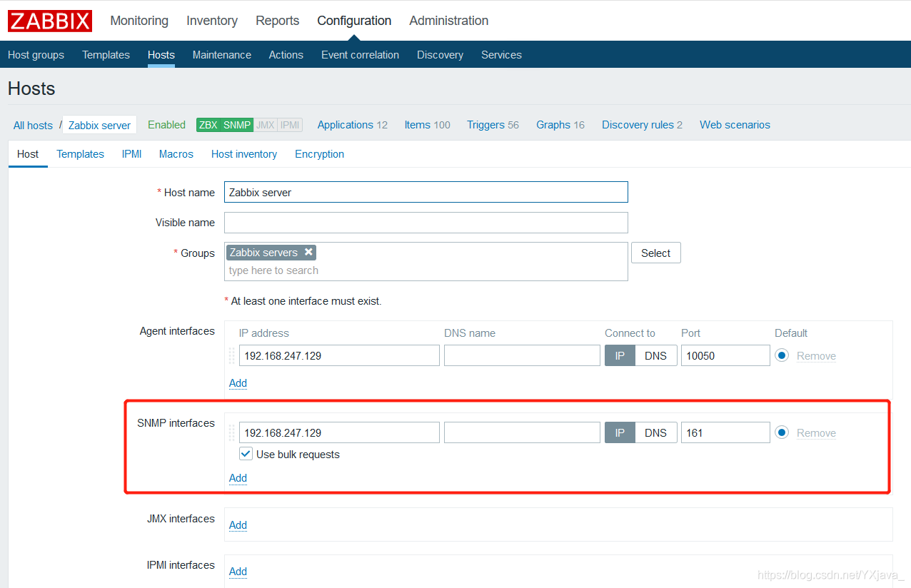
Task: Add a new JMX interface
Action: tap(238, 525)
